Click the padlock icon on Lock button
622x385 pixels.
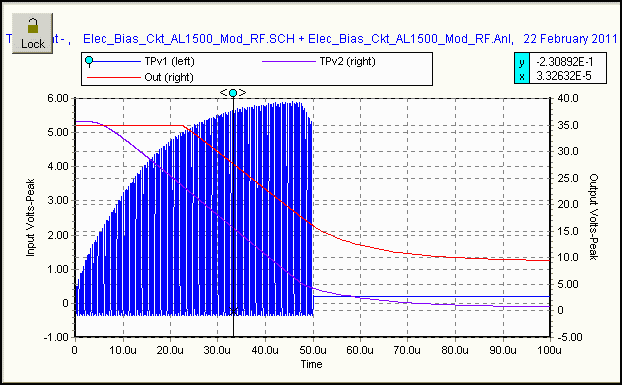point(33,26)
